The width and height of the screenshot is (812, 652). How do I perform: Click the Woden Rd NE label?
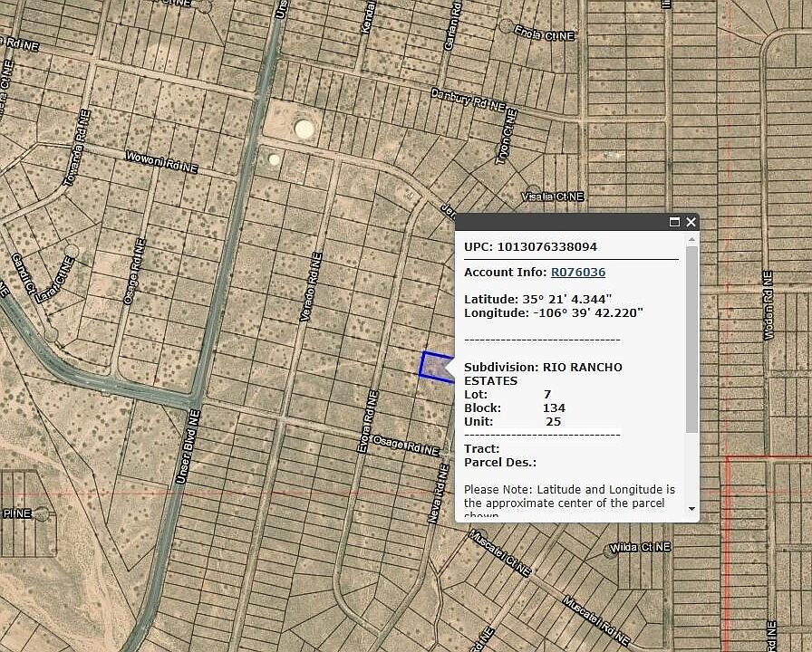coord(768,306)
